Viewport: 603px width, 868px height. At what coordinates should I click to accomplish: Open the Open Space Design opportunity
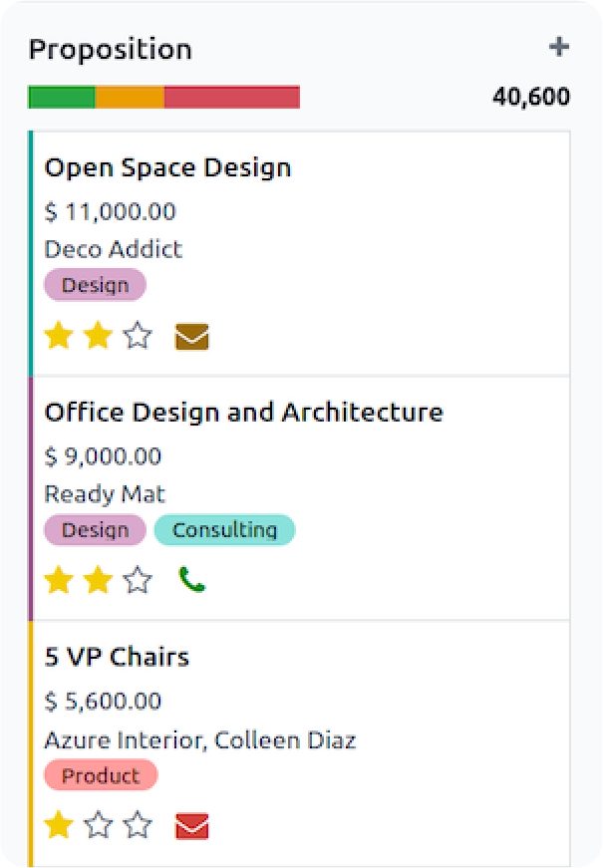tap(167, 167)
